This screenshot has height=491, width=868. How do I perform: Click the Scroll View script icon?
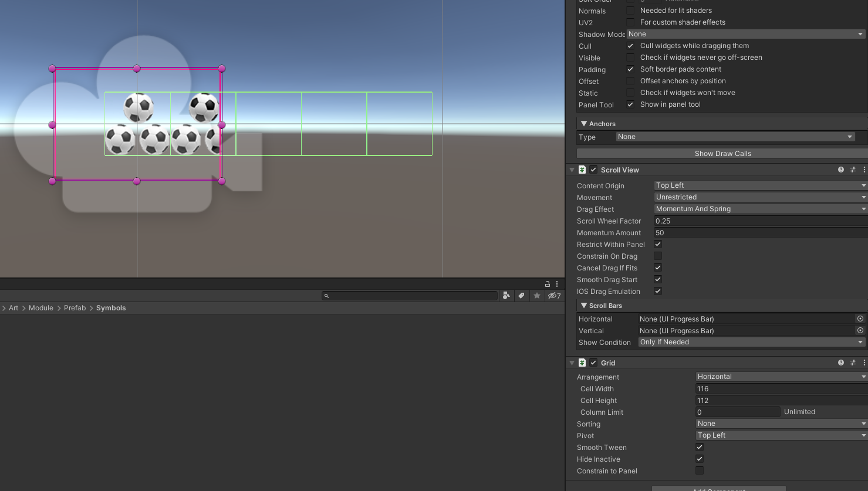pyautogui.click(x=582, y=170)
